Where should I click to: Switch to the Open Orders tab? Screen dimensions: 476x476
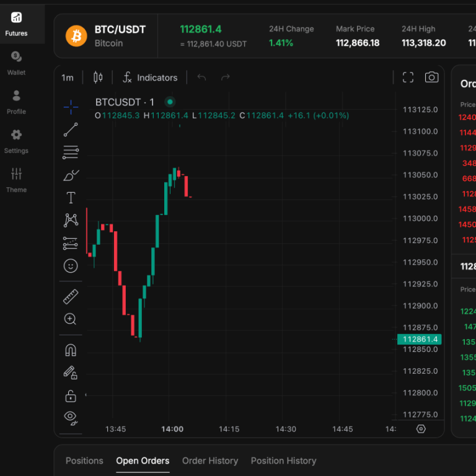[143, 461]
